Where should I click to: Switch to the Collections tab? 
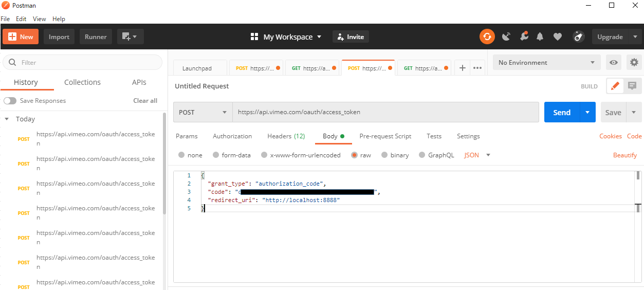click(x=82, y=82)
